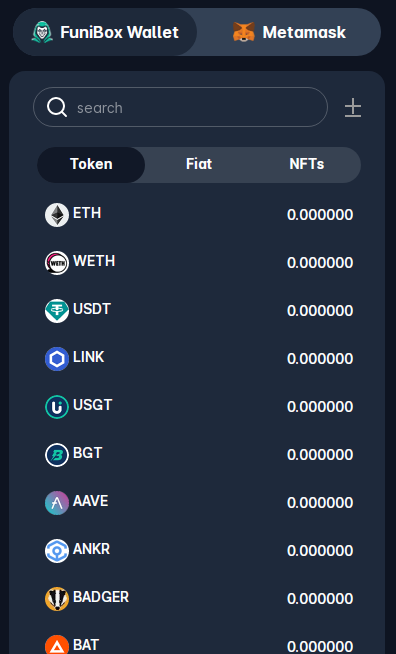This screenshot has width=396, height=654.
Task: Select the Token tab
Action: [91, 164]
